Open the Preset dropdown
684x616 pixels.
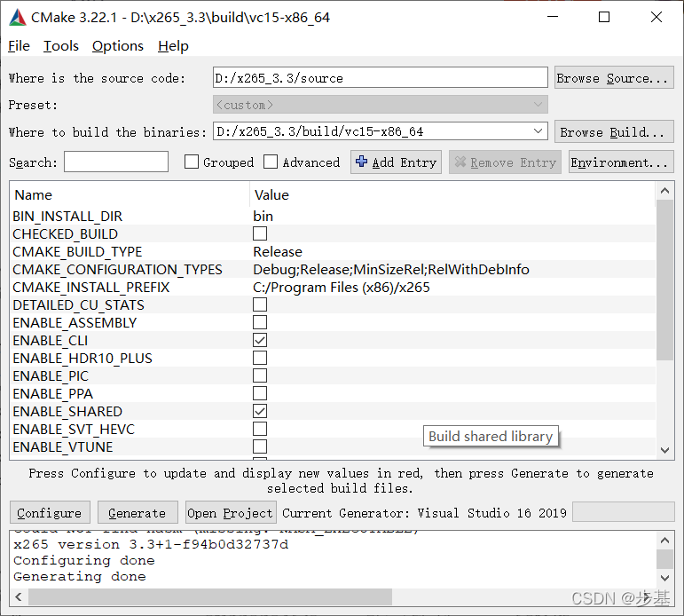pos(380,105)
